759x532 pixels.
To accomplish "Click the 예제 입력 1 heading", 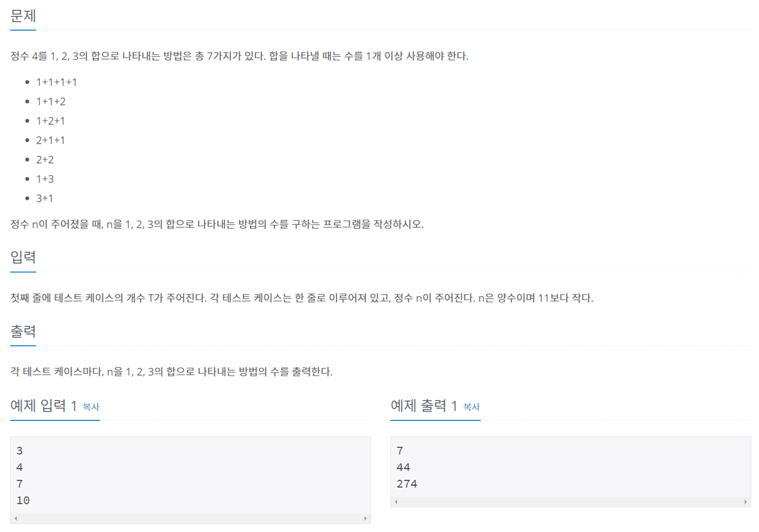I will click(44, 405).
